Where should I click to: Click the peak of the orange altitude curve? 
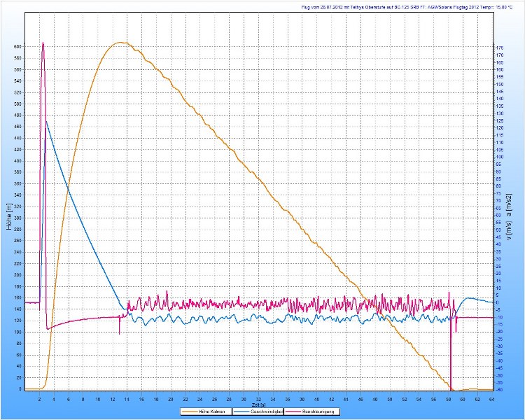point(121,42)
